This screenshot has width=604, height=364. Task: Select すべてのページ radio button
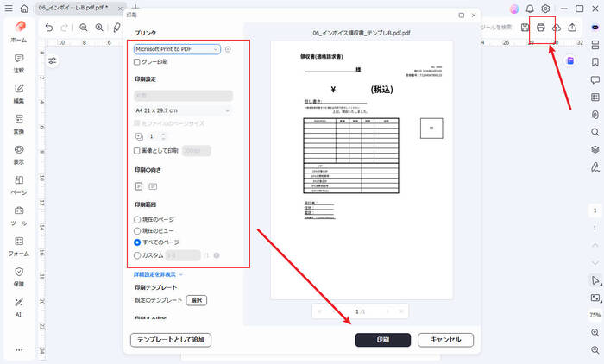(136, 242)
